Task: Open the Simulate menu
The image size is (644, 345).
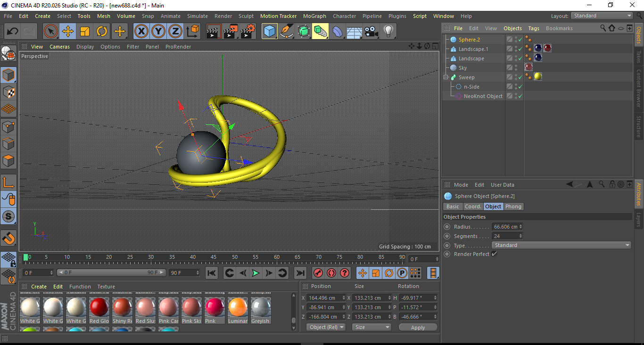Action: pos(197,16)
